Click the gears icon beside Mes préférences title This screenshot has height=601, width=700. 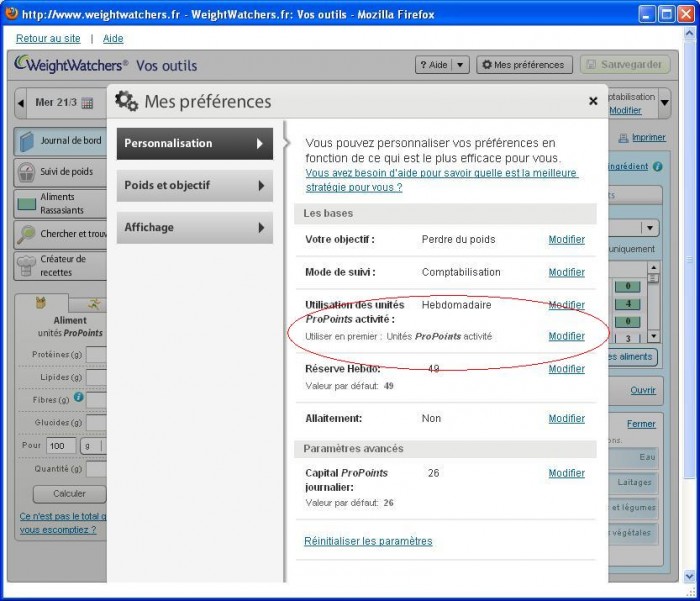pyautogui.click(x=126, y=101)
